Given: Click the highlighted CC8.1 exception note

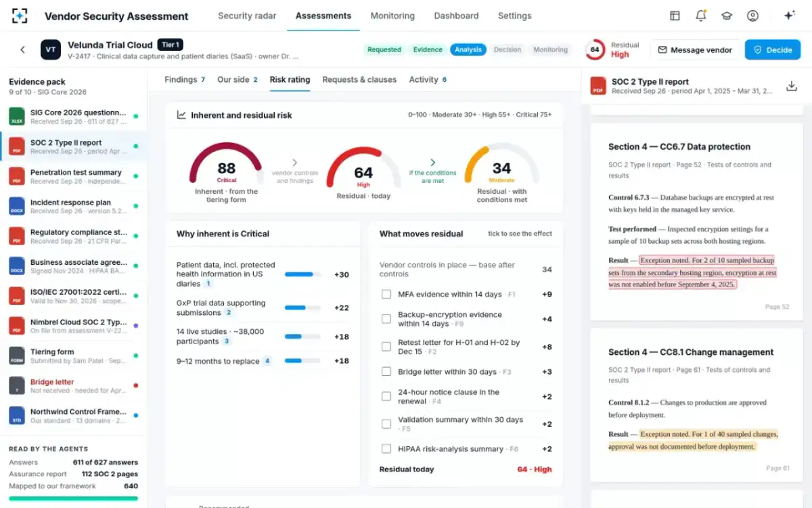Looking at the screenshot, I should 693,440.
